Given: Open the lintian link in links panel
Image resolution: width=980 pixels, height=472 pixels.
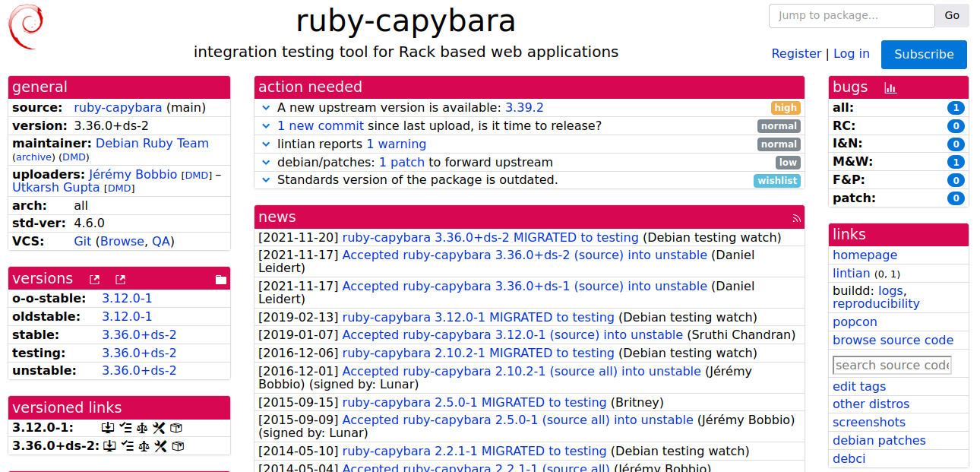Looking at the screenshot, I should point(852,274).
